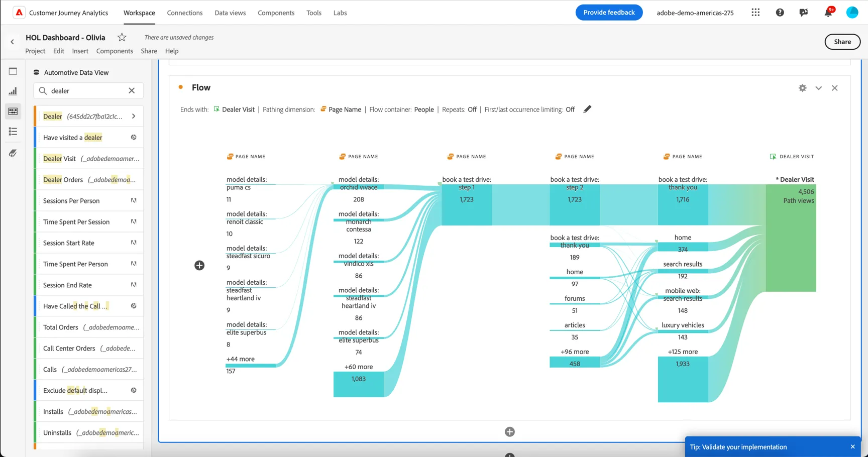Open the user profile avatar

pos(852,13)
